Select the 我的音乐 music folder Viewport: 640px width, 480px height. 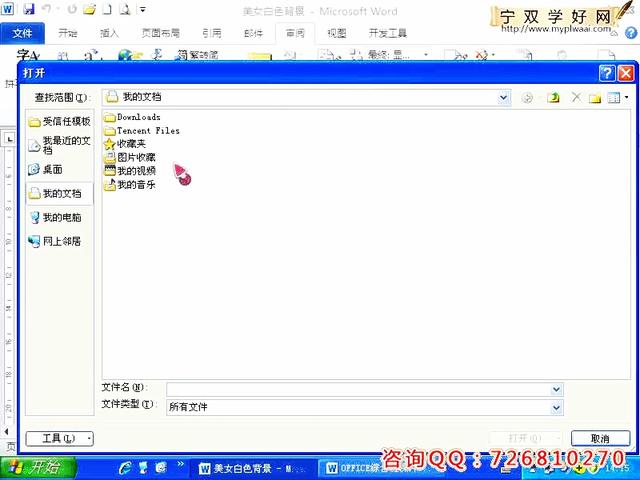point(129,185)
